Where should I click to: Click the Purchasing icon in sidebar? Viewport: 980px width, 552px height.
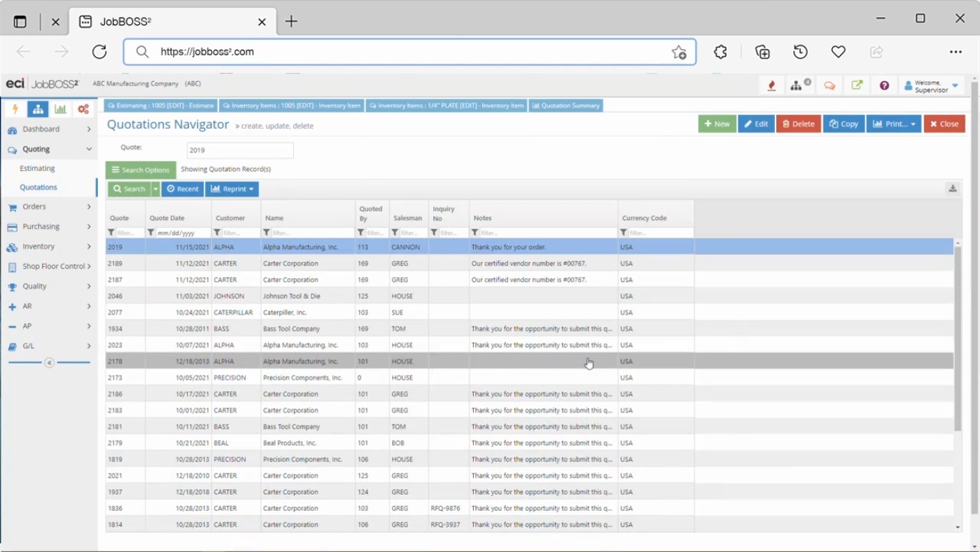pos(12,227)
